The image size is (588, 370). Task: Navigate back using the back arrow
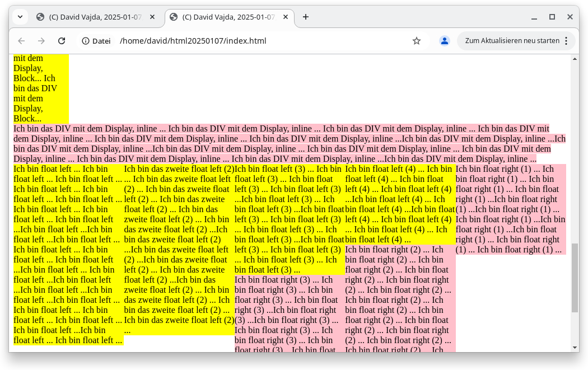click(21, 40)
